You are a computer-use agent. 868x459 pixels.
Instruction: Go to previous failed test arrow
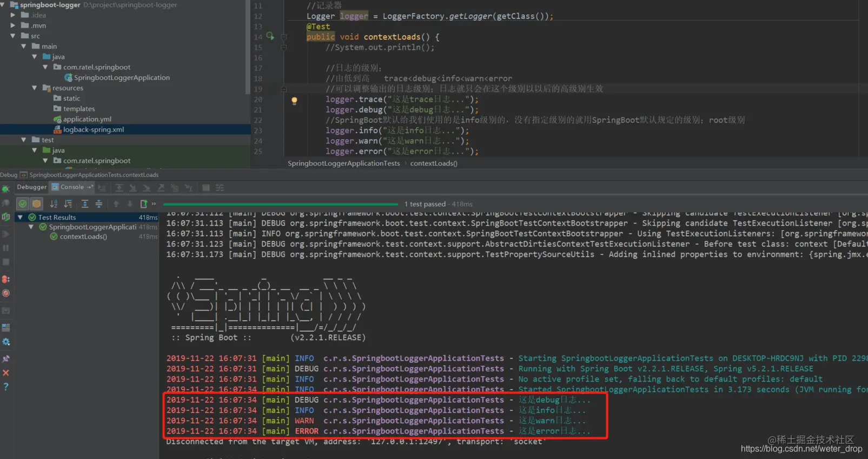(x=116, y=204)
